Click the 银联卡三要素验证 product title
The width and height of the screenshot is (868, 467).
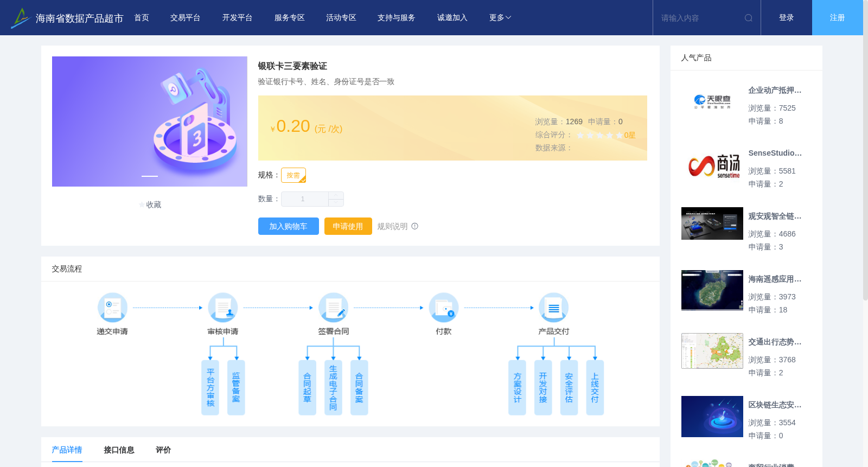point(292,66)
